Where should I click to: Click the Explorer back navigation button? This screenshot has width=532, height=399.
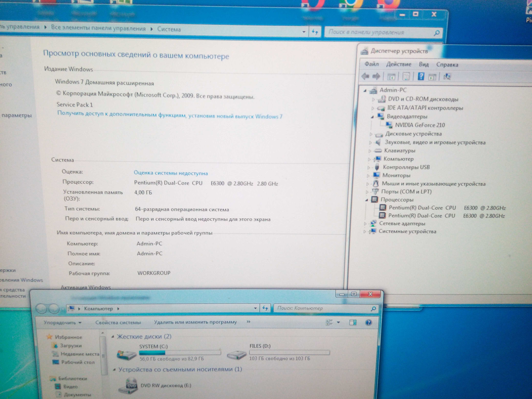click(41, 309)
